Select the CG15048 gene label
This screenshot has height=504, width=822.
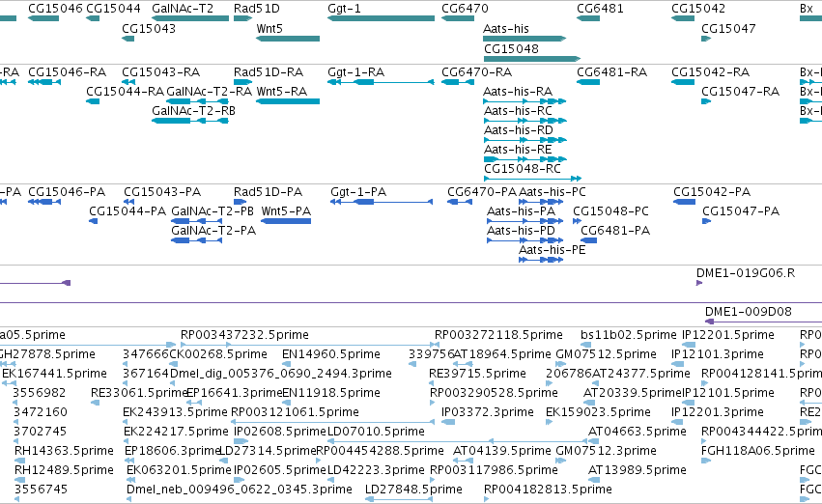pos(511,48)
